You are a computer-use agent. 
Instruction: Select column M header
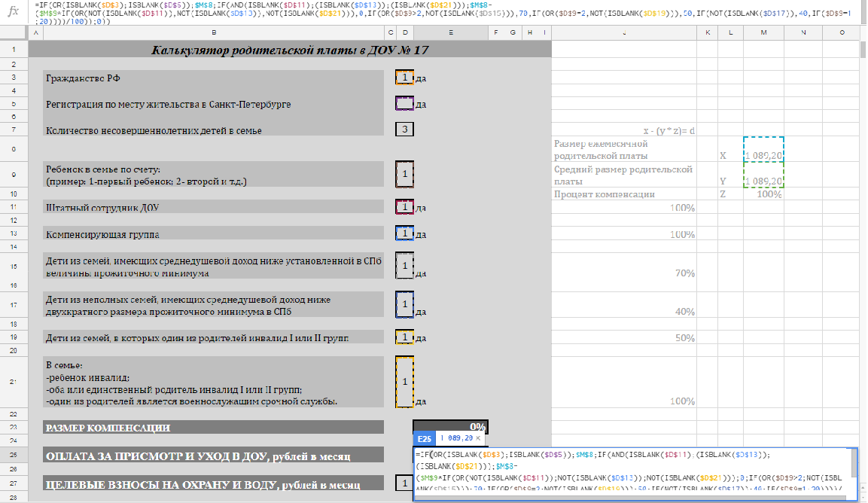click(763, 32)
